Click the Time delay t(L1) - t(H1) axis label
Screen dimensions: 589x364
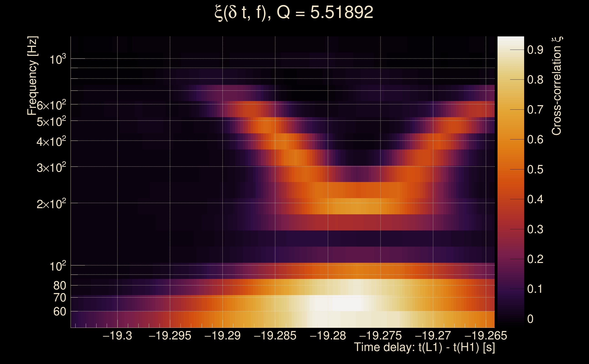click(x=424, y=347)
